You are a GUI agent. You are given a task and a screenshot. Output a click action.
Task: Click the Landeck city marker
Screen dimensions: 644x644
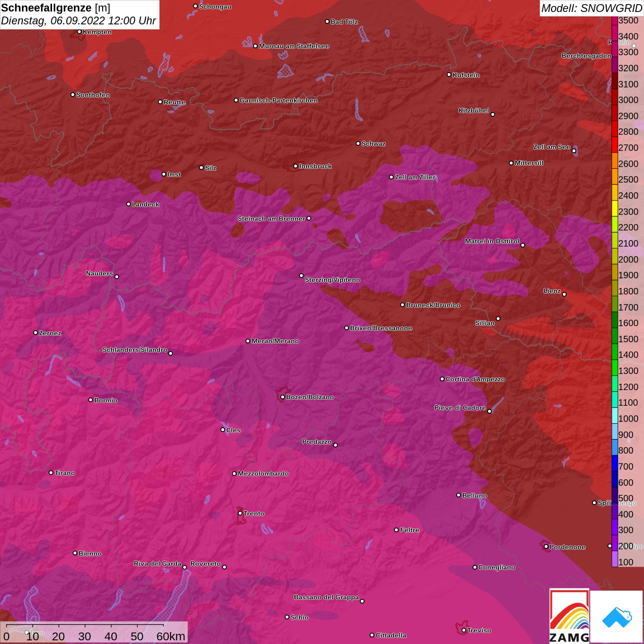(x=128, y=204)
